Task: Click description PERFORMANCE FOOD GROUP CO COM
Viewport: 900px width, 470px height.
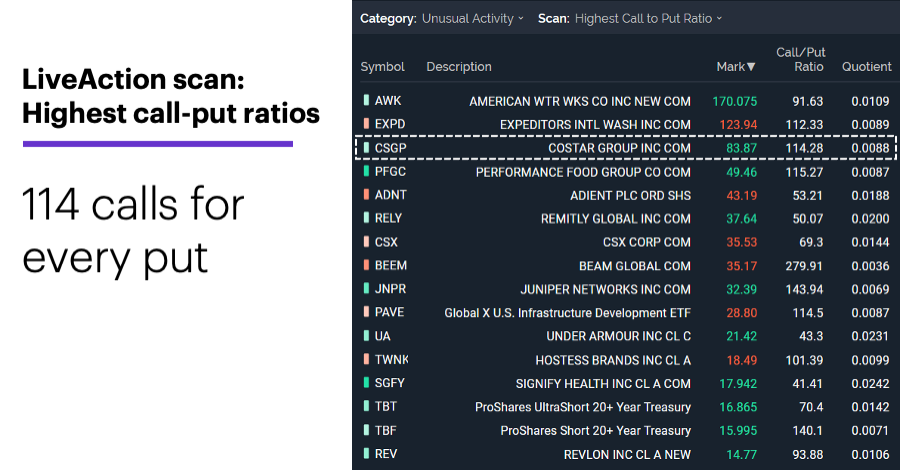Action: (583, 172)
